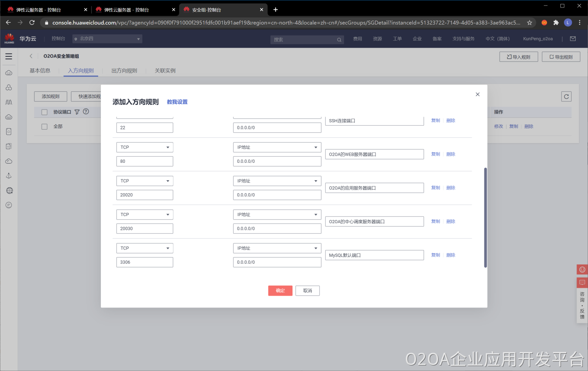Expand the IP地址 source dropdown for port 3306
588x371 pixels.
pyautogui.click(x=277, y=248)
